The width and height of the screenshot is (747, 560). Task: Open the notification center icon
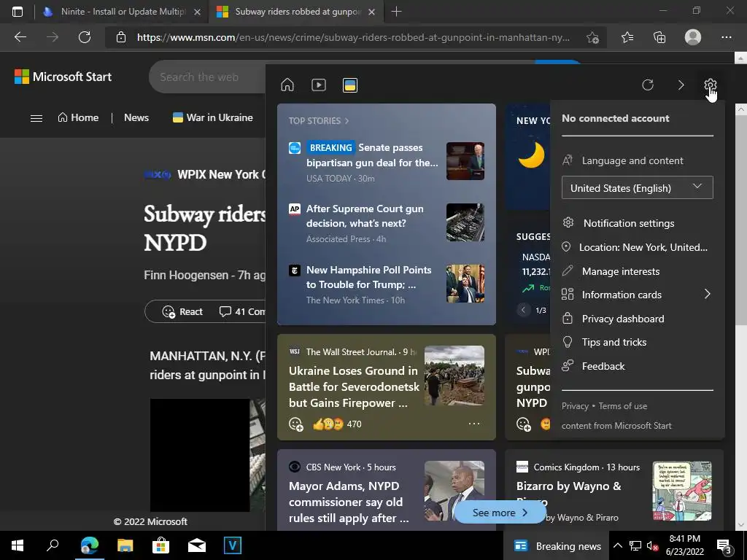click(x=724, y=545)
